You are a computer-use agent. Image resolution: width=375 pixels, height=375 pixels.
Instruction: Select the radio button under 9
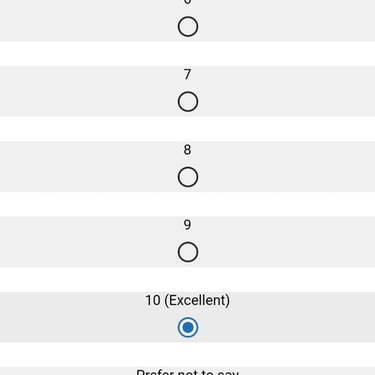tap(188, 252)
